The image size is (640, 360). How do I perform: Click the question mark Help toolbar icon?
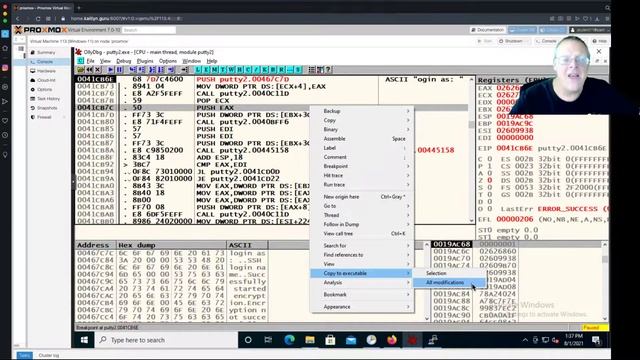[328, 70]
